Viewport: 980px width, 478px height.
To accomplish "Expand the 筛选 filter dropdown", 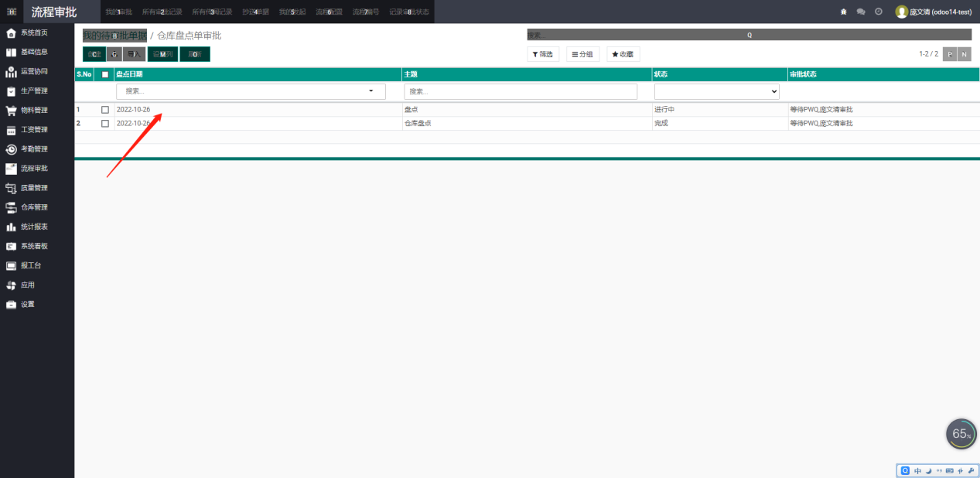I will [543, 54].
